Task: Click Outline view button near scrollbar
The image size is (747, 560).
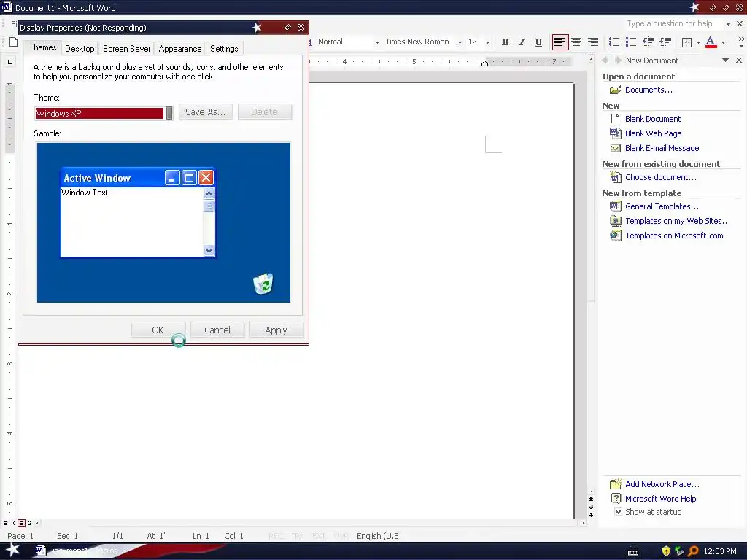Action: (x=29, y=523)
